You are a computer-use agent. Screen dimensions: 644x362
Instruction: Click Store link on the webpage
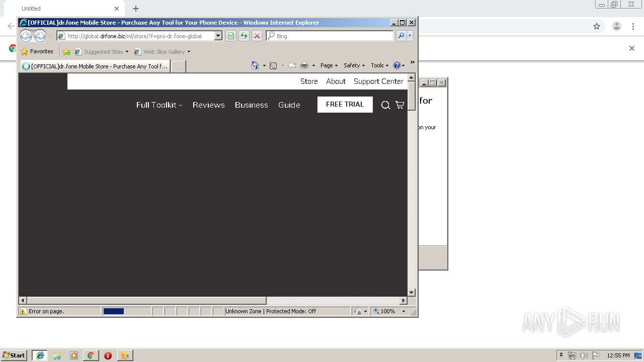(309, 81)
